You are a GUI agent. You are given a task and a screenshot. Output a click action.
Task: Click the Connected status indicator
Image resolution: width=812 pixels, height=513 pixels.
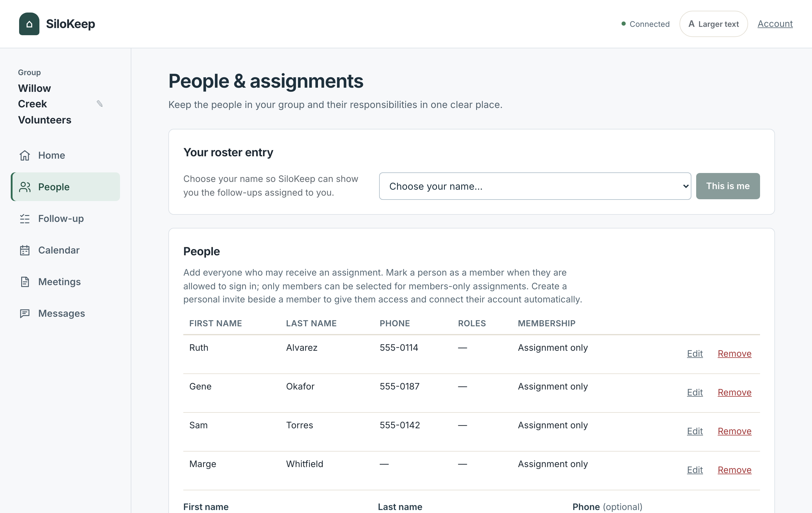pos(645,24)
